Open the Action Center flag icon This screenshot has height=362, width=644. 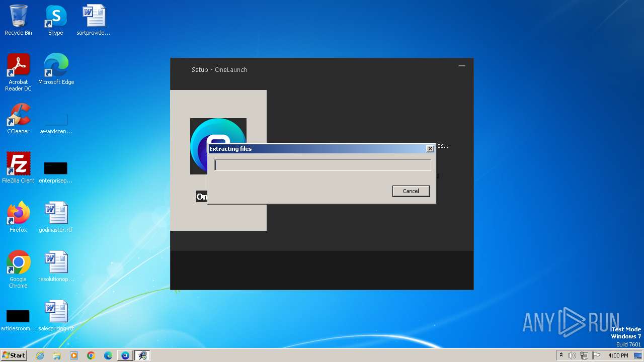tap(596, 355)
